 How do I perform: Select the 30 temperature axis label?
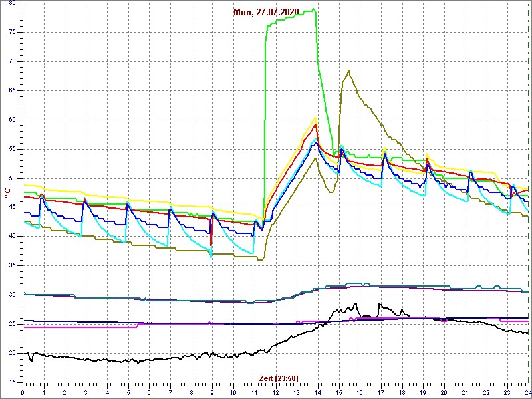click(x=12, y=295)
